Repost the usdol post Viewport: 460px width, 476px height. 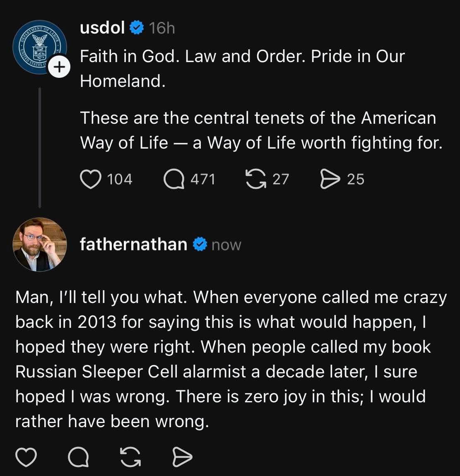click(x=256, y=179)
